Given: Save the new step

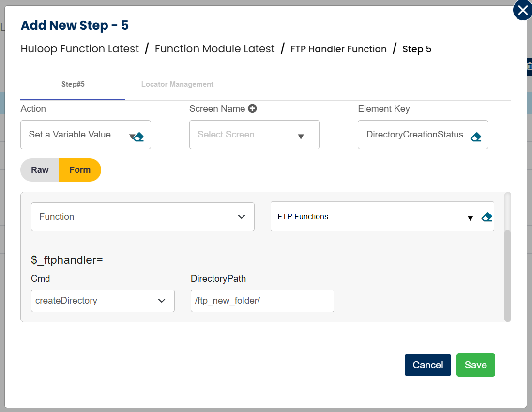Looking at the screenshot, I should (475, 365).
